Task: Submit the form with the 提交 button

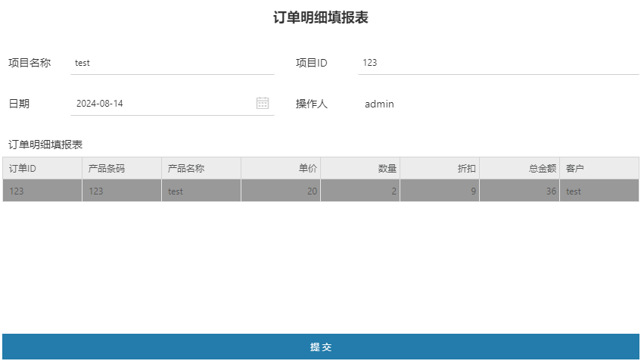Action: click(x=321, y=347)
